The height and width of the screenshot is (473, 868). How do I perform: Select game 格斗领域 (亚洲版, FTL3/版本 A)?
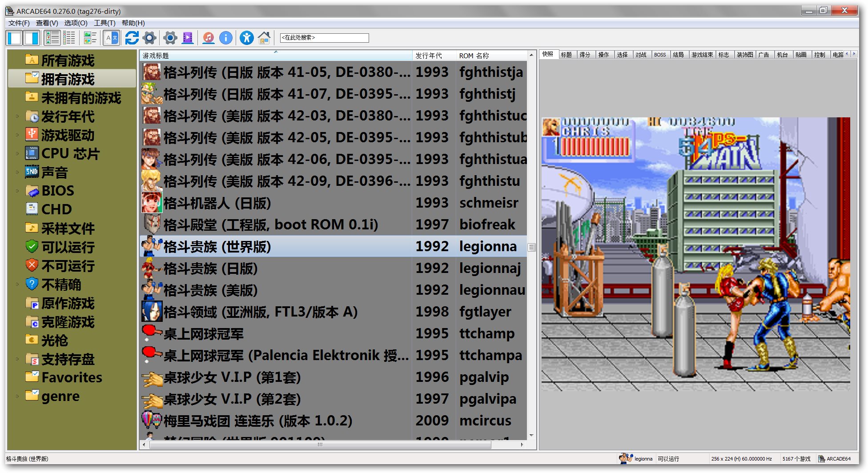coord(334,312)
